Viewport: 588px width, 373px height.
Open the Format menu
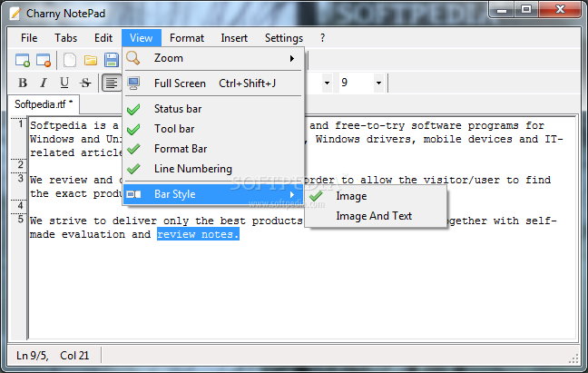[187, 38]
